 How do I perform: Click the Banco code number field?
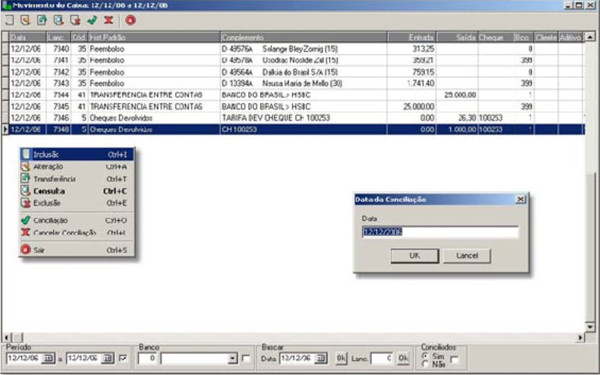click(x=147, y=359)
